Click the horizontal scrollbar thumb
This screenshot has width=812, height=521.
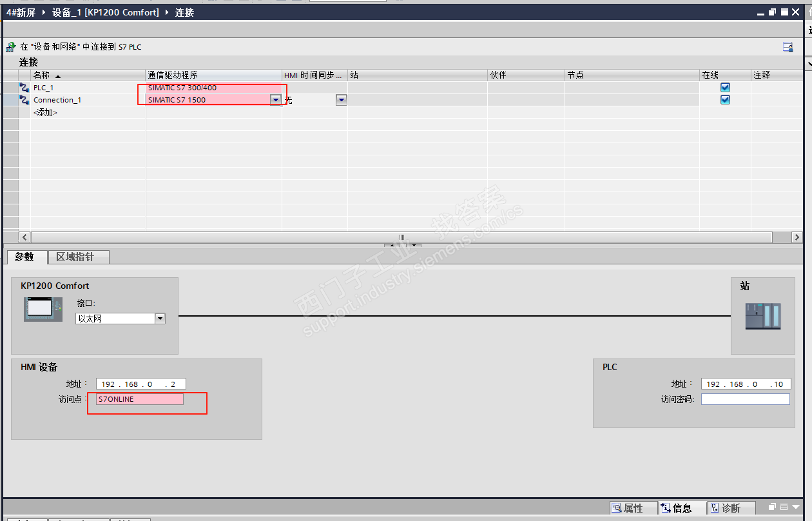tap(401, 237)
